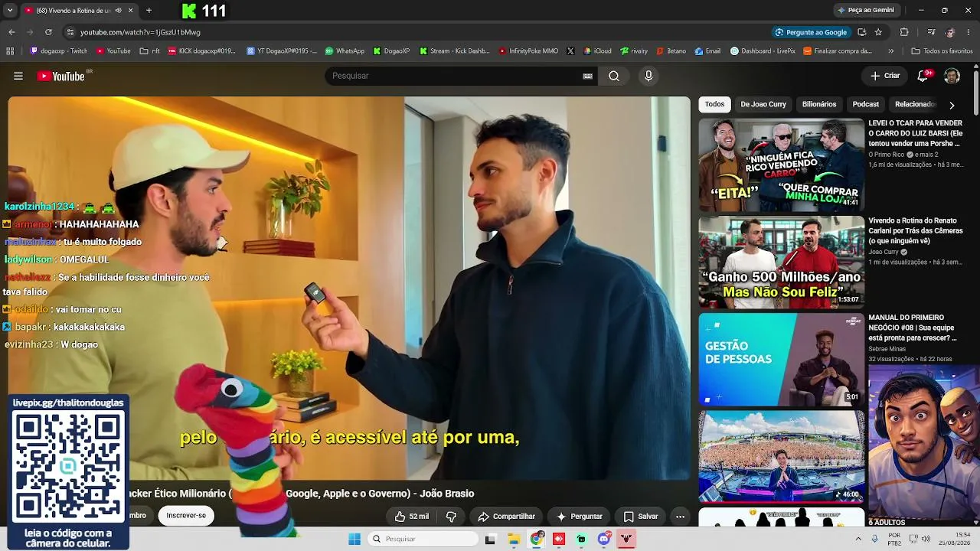Select the Todos filter chip
Image resolution: width=980 pixels, height=551 pixels.
coord(714,104)
